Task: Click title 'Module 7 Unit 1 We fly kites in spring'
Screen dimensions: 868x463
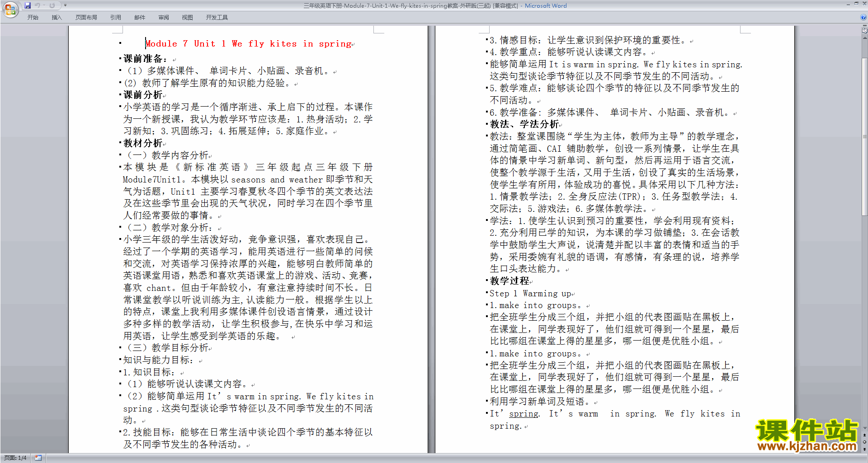Action: pos(249,44)
